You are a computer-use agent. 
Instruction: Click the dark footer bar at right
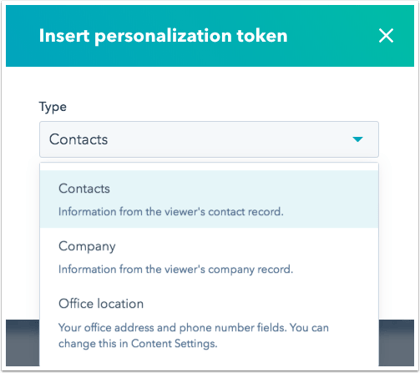pos(396,343)
